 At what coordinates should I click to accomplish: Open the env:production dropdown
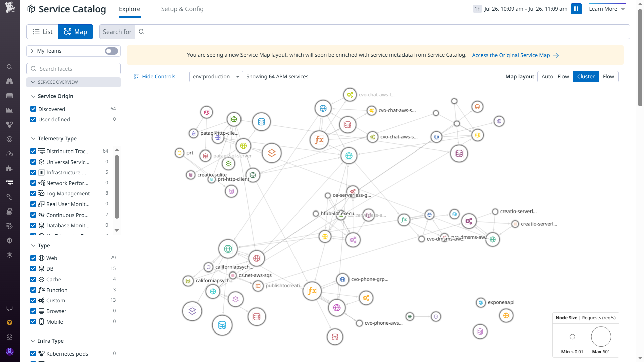pos(216,77)
